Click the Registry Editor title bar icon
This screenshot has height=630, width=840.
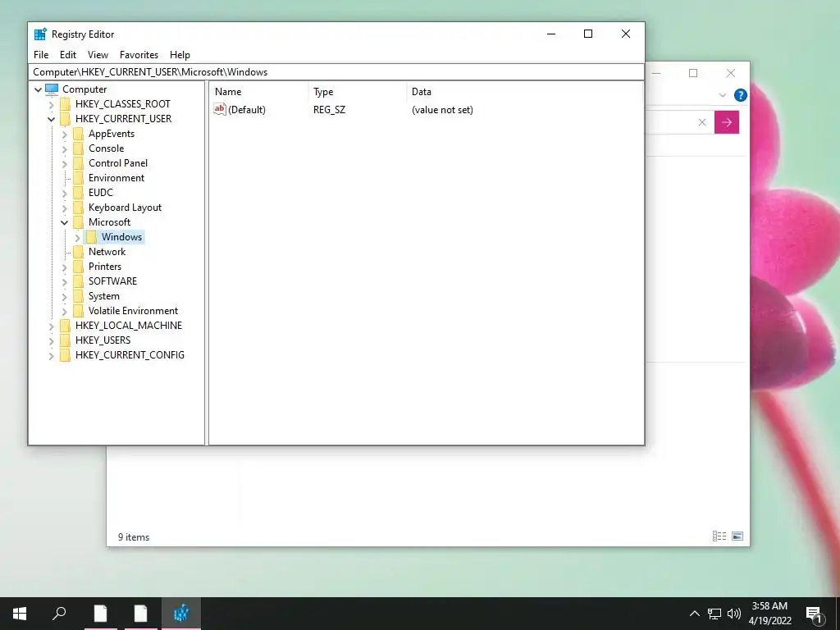coord(40,34)
